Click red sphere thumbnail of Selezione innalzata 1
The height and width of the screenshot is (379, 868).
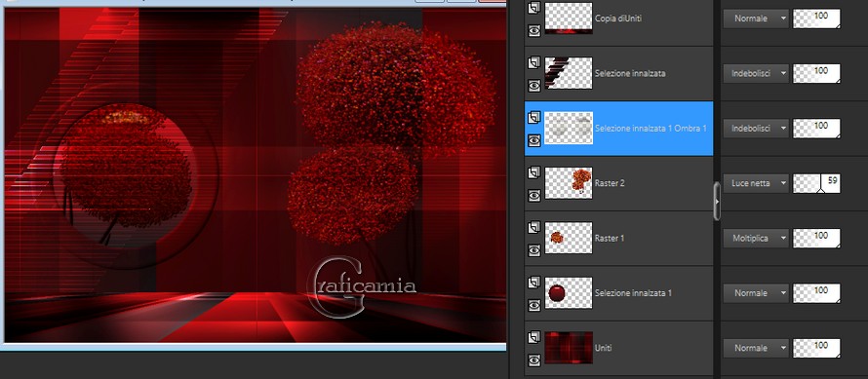point(569,292)
